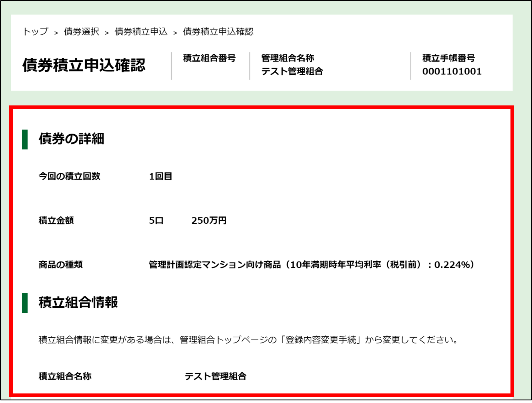Select the 債券積立申込確認 page title

point(84,65)
